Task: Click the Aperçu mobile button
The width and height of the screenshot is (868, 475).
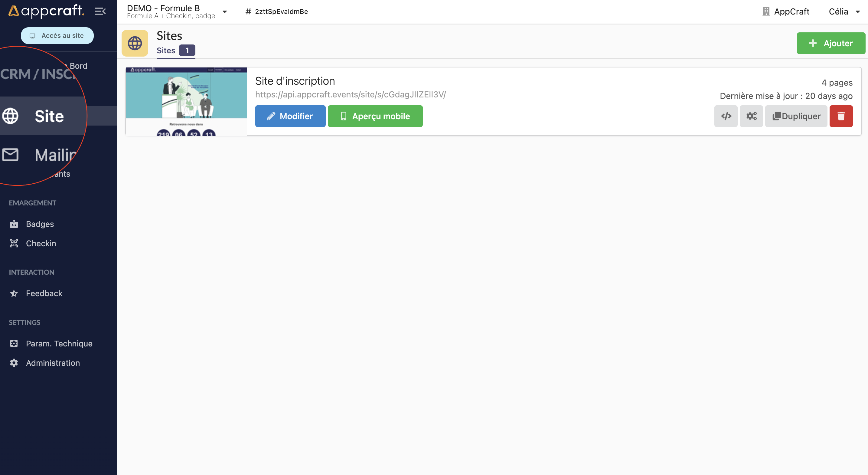Action: point(375,116)
